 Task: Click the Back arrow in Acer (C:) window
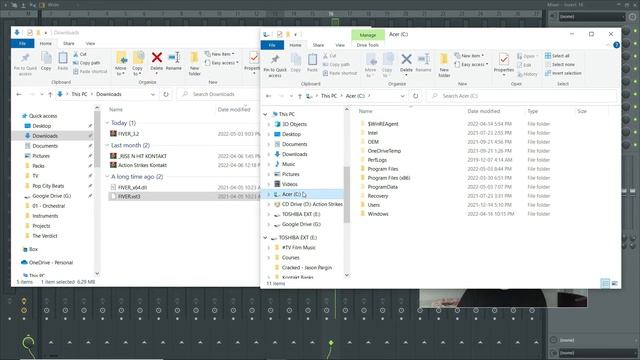click(x=269, y=96)
